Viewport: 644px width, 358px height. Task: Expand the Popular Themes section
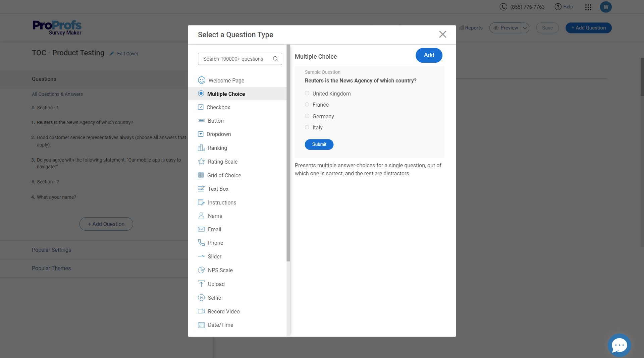tap(51, 268)
